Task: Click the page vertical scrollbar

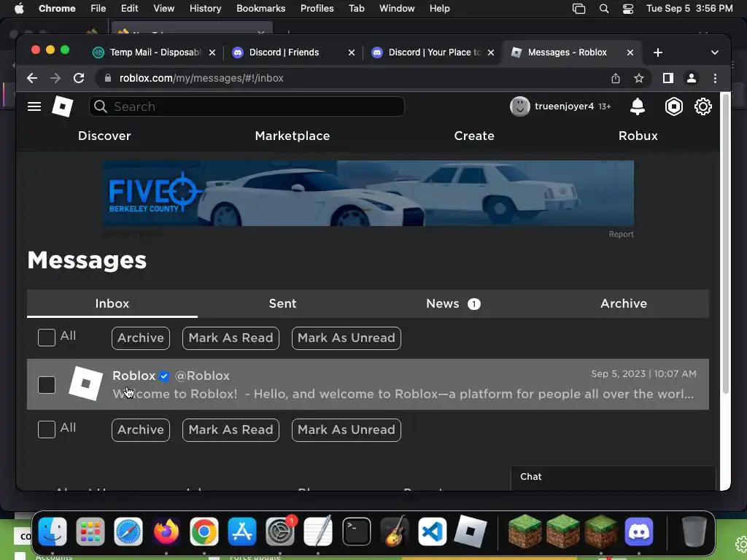Action: 726,243
